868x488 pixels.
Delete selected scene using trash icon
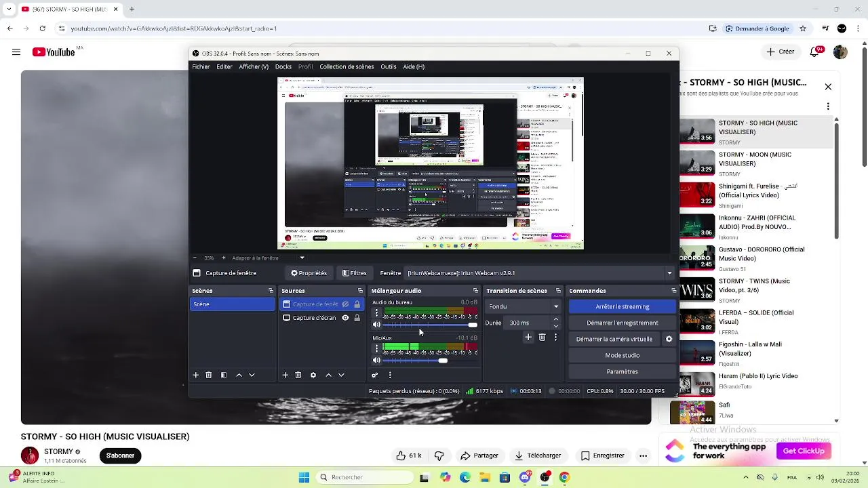[x=209, y=375]
